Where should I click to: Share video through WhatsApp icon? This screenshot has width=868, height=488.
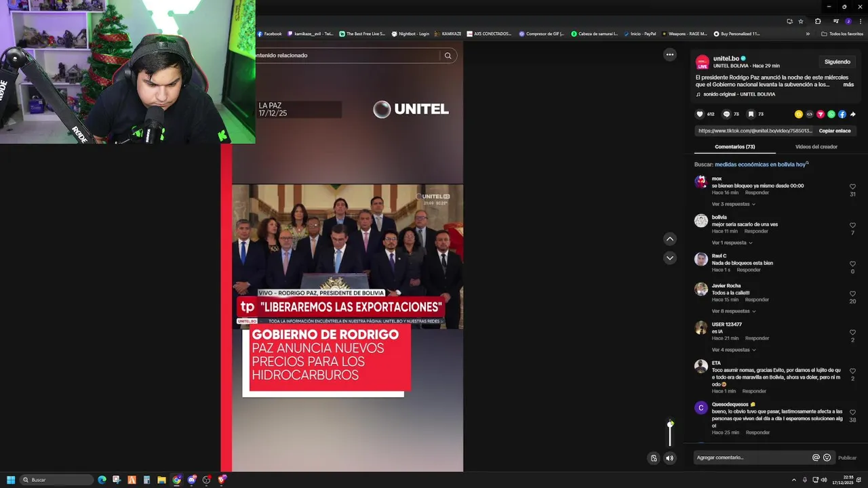(x=831, y=114)
